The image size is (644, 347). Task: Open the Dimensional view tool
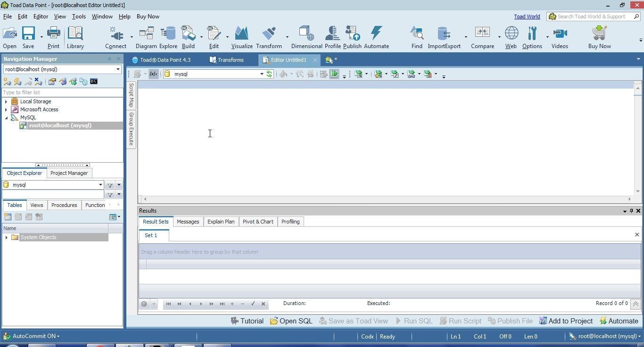(x=306, y=37)
